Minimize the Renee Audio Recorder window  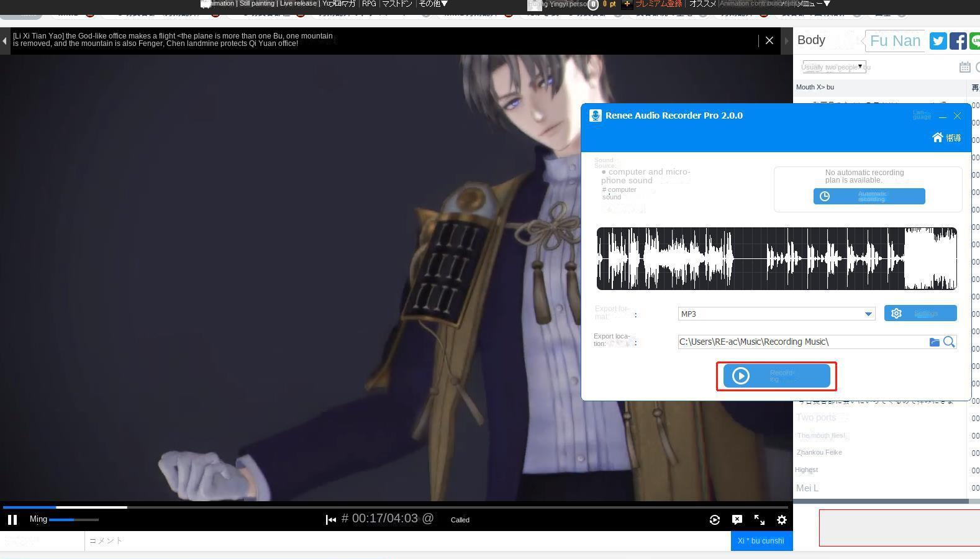tap(943, 116)
